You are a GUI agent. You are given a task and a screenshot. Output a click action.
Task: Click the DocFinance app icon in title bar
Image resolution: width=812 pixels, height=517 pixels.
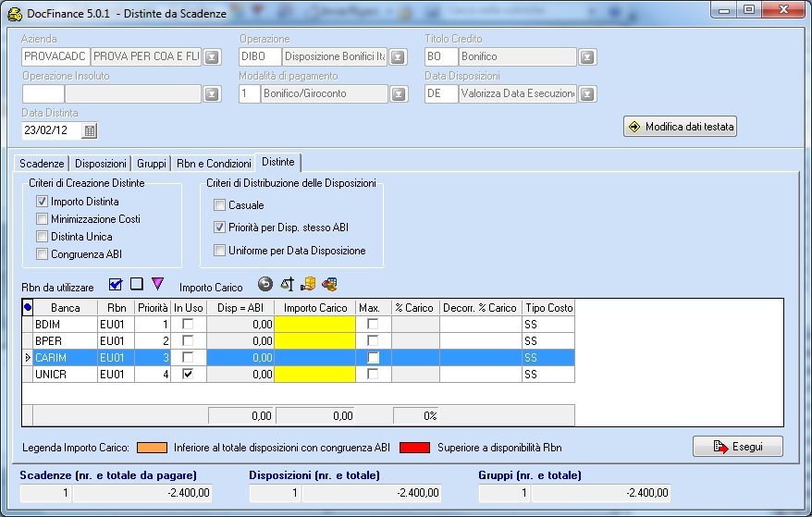click(15, 14)
